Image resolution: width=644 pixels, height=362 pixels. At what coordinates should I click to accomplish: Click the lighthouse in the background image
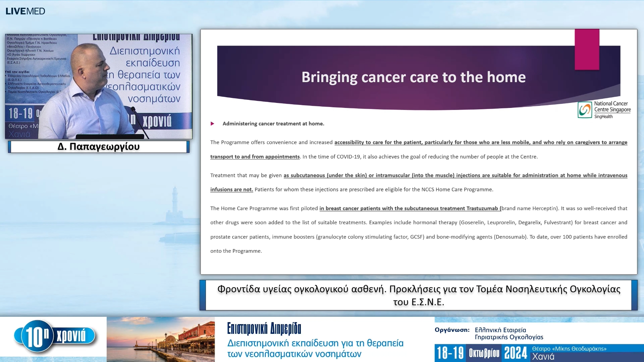click(x=174, y=201)
